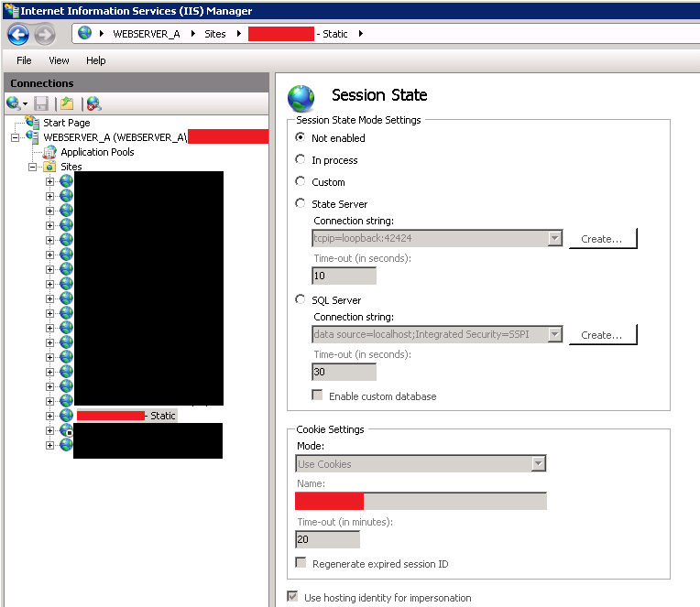Viewport: 700px width, 607px height.
Task: Click the Sites label in the tree
Action: [x=71, y=167]
